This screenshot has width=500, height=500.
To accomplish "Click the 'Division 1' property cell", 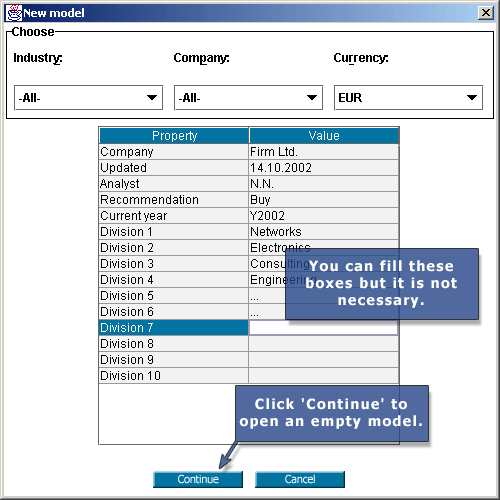I will 174,232.
